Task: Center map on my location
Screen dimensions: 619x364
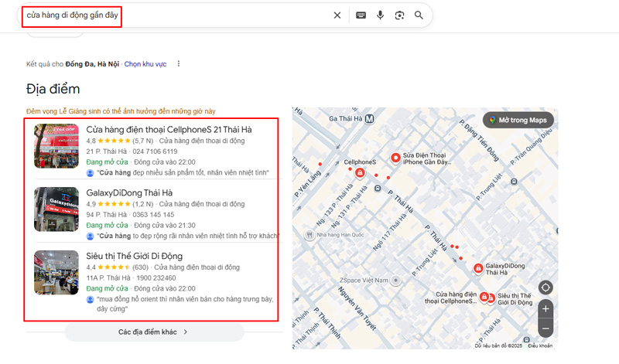Action: click(545, 287)
